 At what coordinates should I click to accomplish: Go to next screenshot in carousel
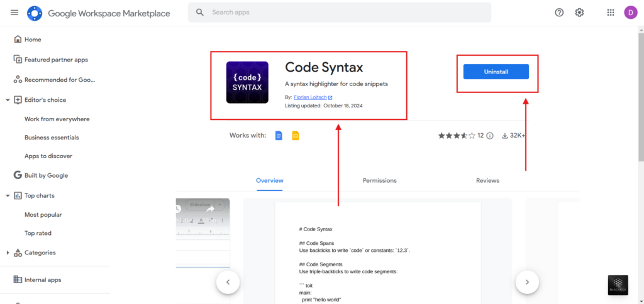pyautogui.click(x=527, y=282)
